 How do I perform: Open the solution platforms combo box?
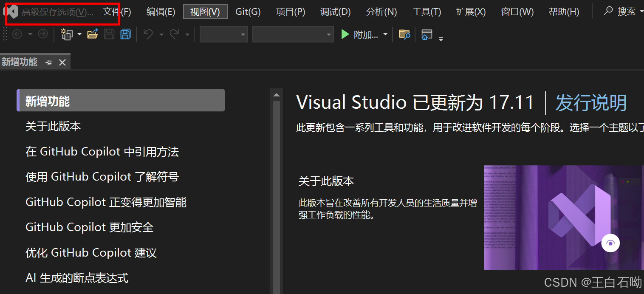[293, 34]
